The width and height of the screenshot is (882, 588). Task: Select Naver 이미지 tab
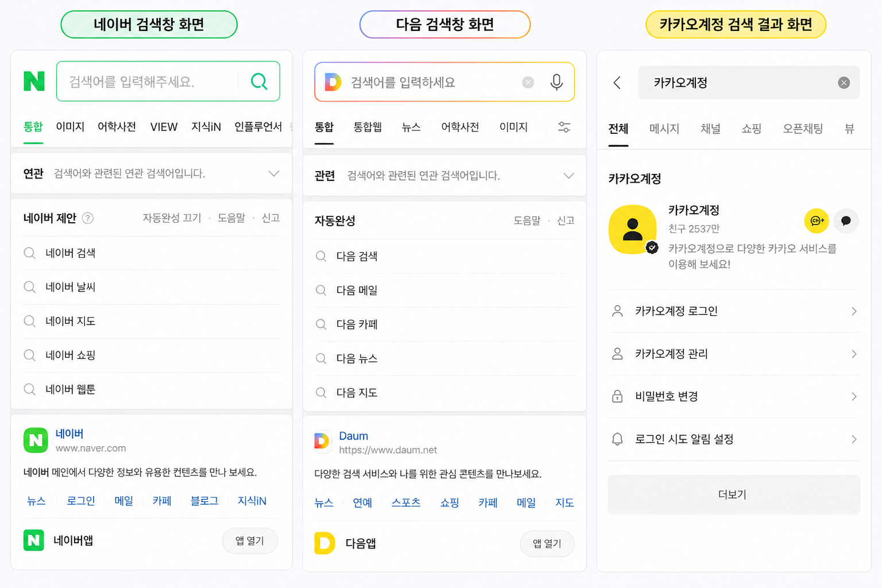(x=70, y=127)
